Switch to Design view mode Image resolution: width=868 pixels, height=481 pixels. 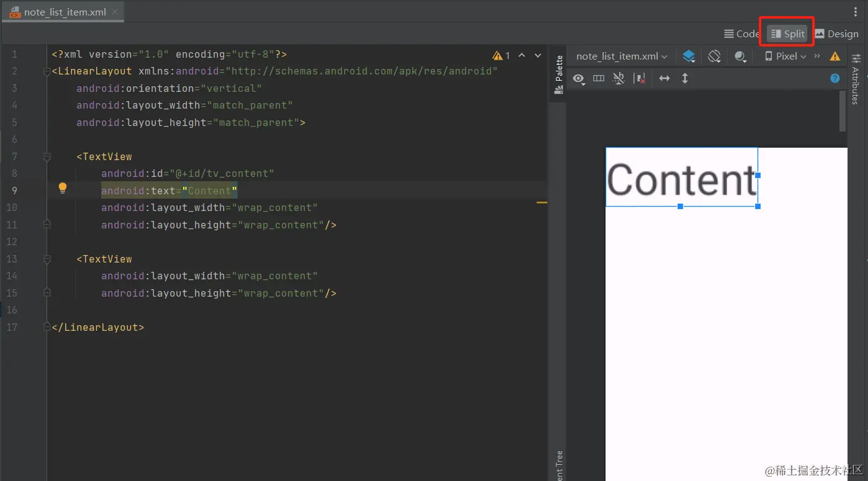point(836,34)
